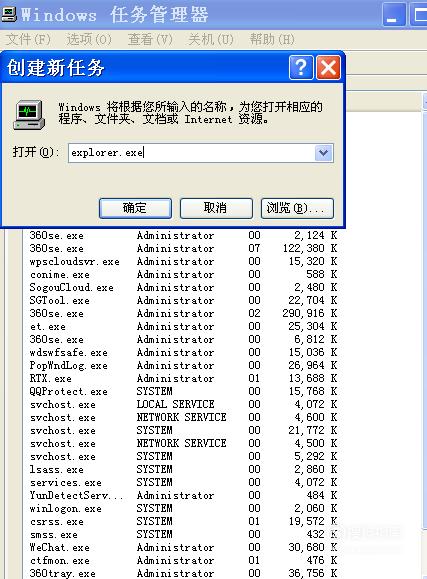Open the 关机(U) menu
This screenshot has width=427, height=579.
211,39
